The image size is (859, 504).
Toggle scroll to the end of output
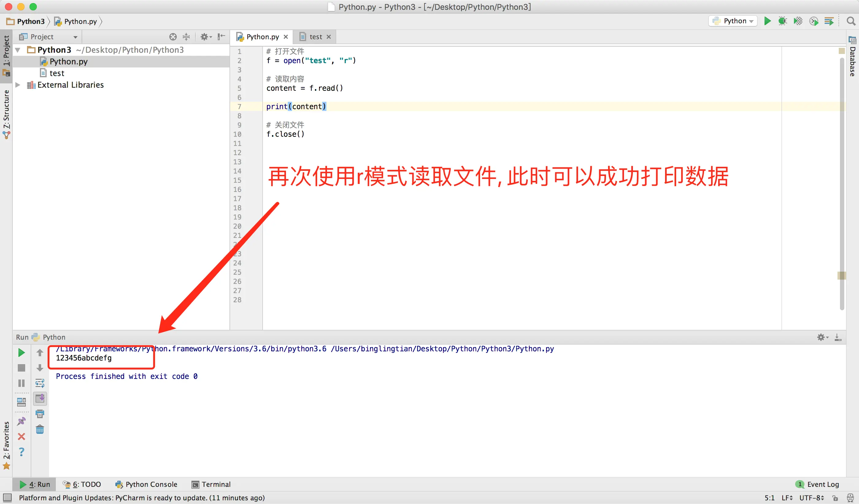(40, 399)
